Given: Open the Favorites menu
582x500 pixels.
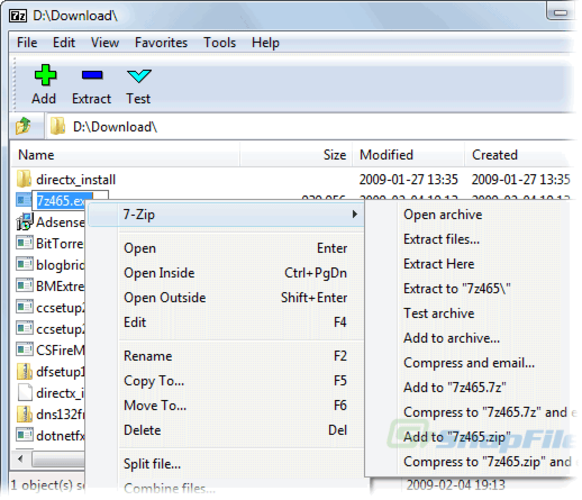Looking at the screenshot, I should (161, 42).
